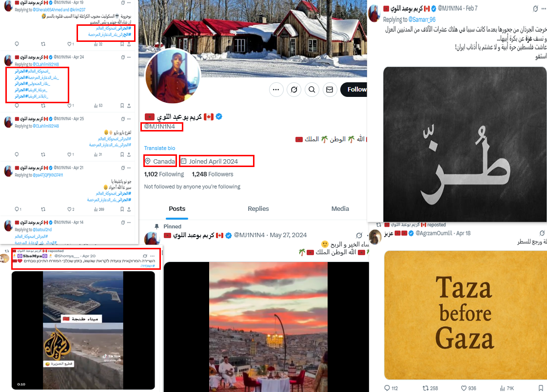The height and width of the screenshot is (392, 547).
Task: Switch to the Media tab
Action: tap(340, 209)
